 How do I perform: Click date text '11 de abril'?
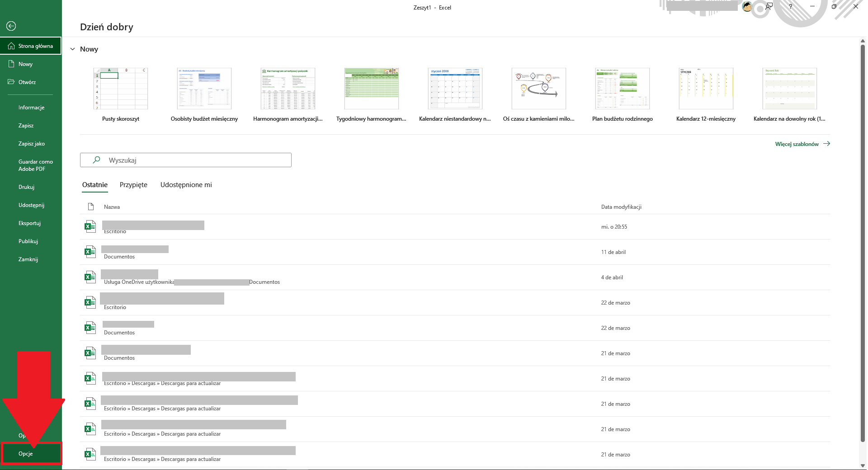point(613,252)
